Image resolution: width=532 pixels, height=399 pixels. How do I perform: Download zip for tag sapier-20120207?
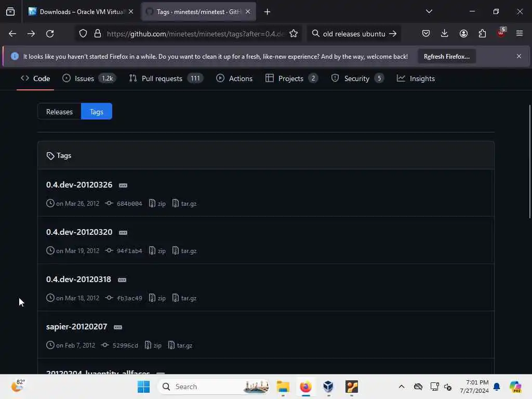point(153,345)
